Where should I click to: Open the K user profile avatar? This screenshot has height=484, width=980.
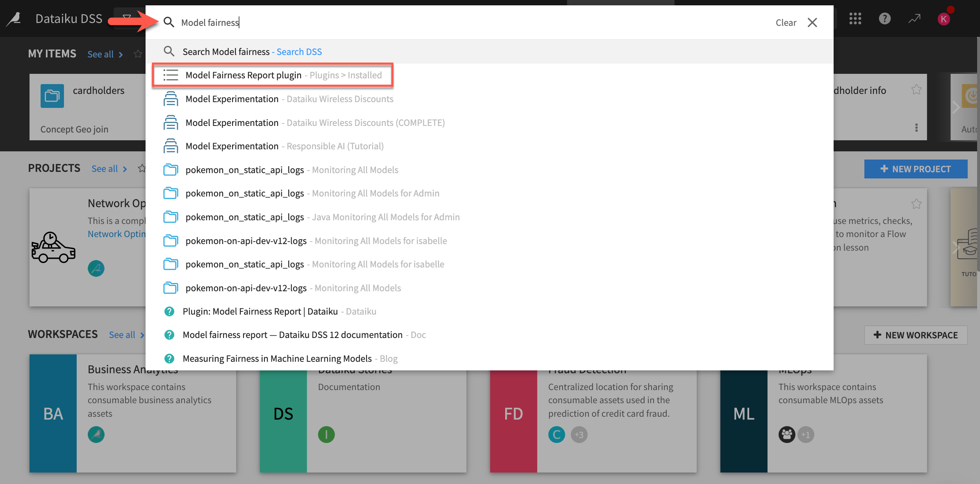[x=944, y=18]
